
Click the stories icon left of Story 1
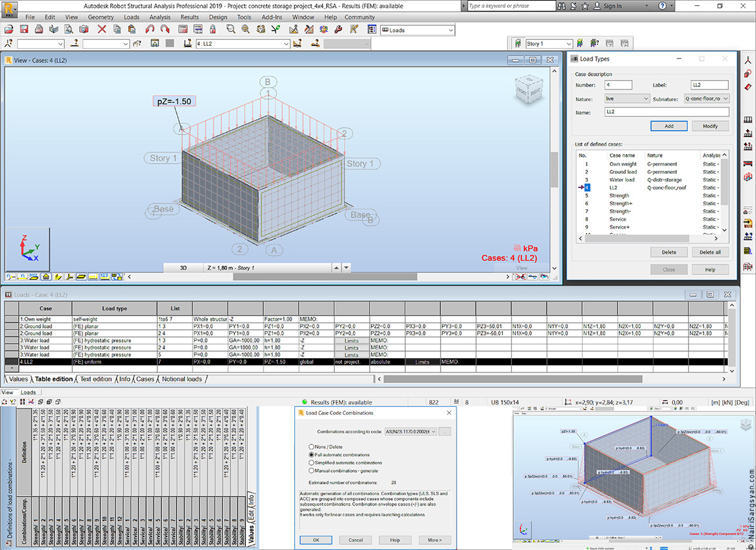pos(518,43)
